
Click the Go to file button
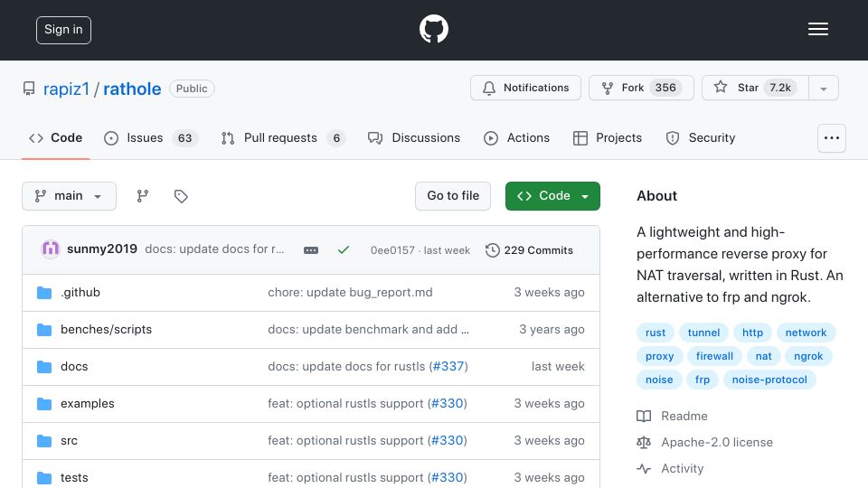(x=453, y=196)
